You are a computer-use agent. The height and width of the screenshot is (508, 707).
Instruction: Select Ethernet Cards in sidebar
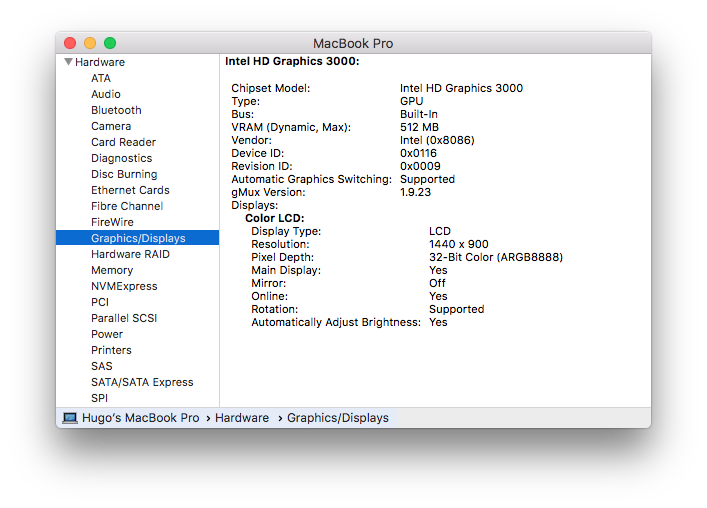[x=130, y=190]
